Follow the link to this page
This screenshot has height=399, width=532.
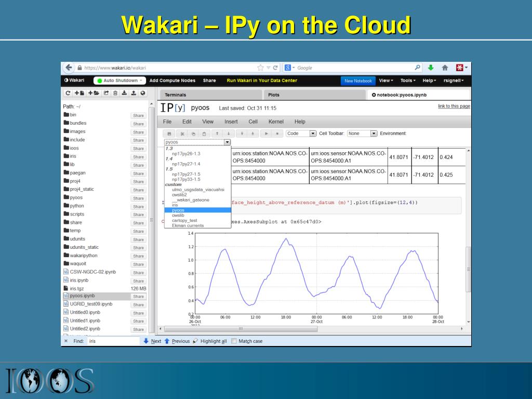[454, 106]
